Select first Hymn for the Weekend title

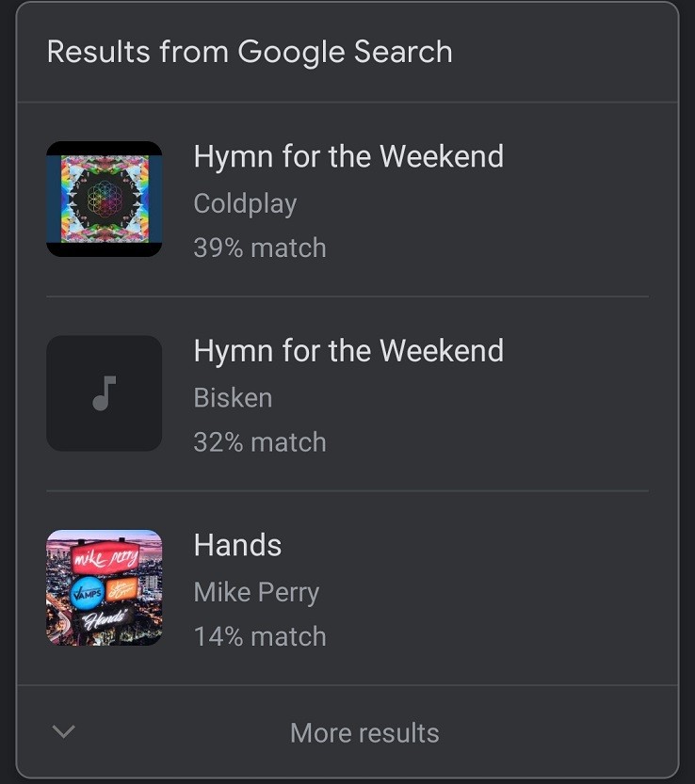348,156
